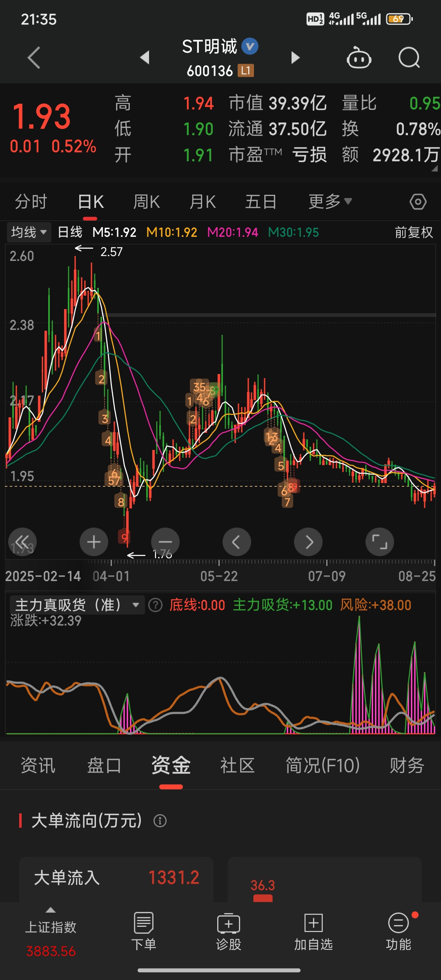Image resolution: width=441 pixels, height=980 pixels.
Task: Expand chart to fullscreen icon
Action: tap(380, 542)
